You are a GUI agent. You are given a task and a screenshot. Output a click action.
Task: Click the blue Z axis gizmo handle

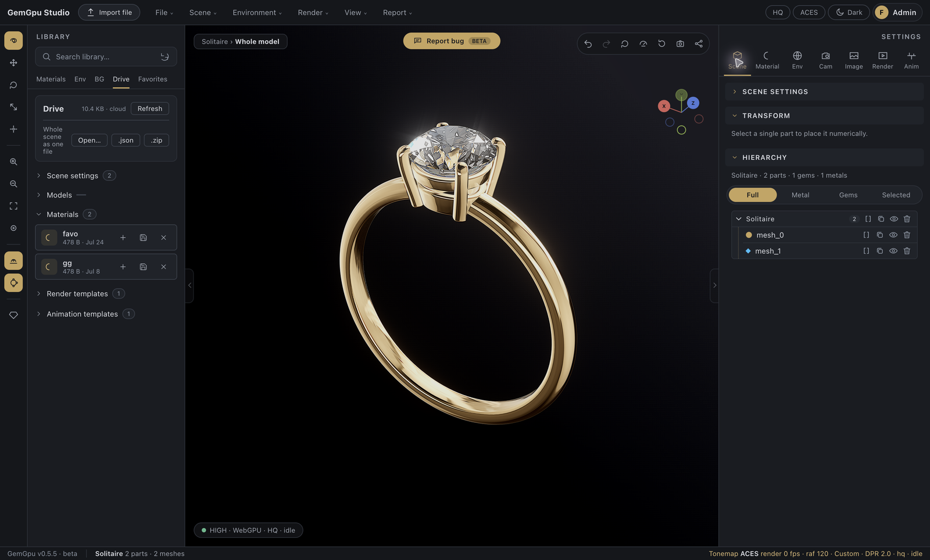point(693,103)
